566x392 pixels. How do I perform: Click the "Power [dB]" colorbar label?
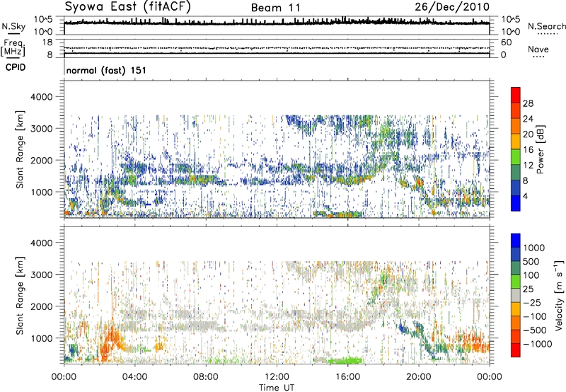(541, 149)
